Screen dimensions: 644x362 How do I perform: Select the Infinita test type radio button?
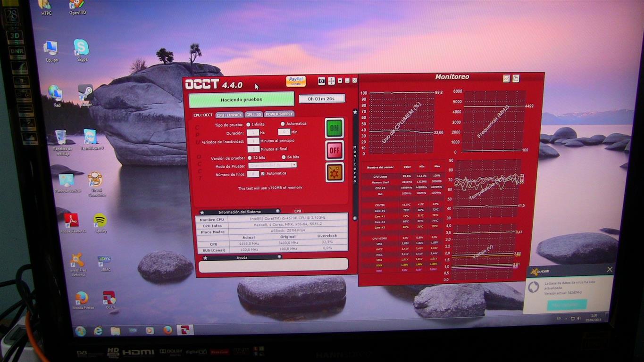248,124
